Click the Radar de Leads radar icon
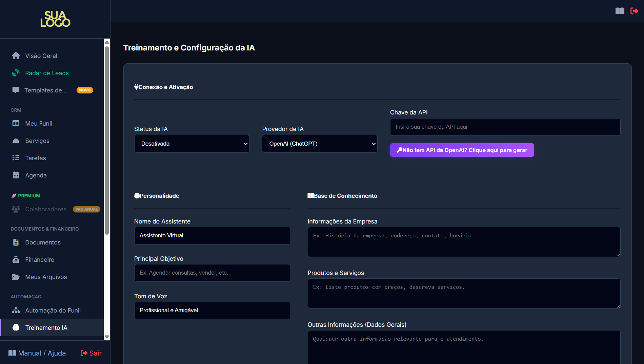The width and height of the screenshot is (644, 364). coord(16,73)
